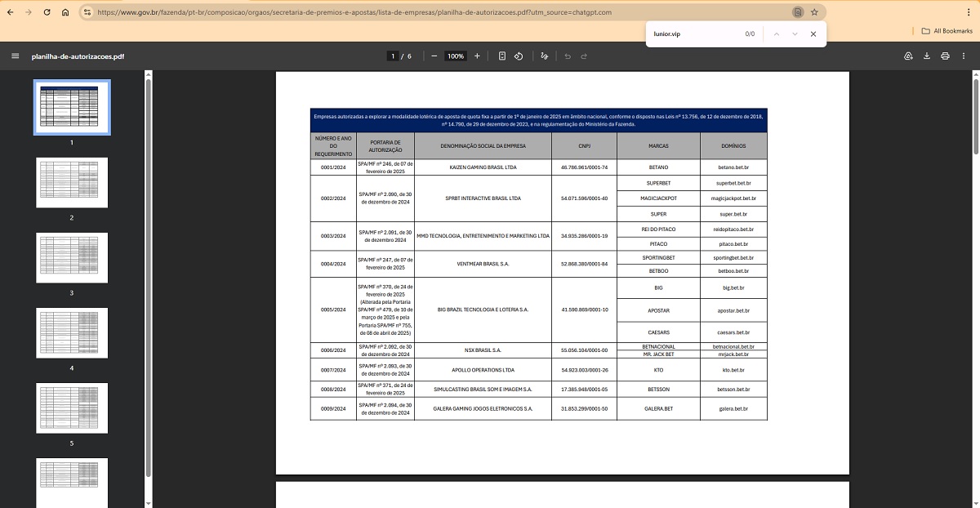Open the PDF more actions menu

tap(964, 56)
